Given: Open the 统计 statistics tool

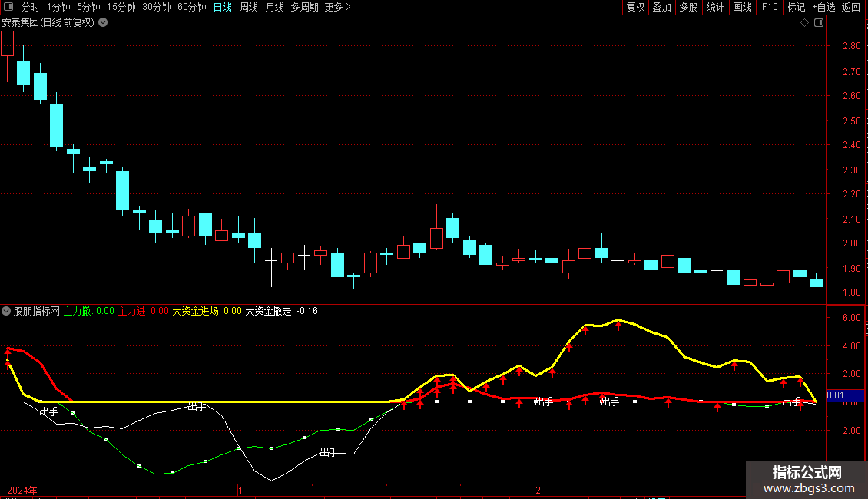Looking at the screenshot, I should [715, 7].
